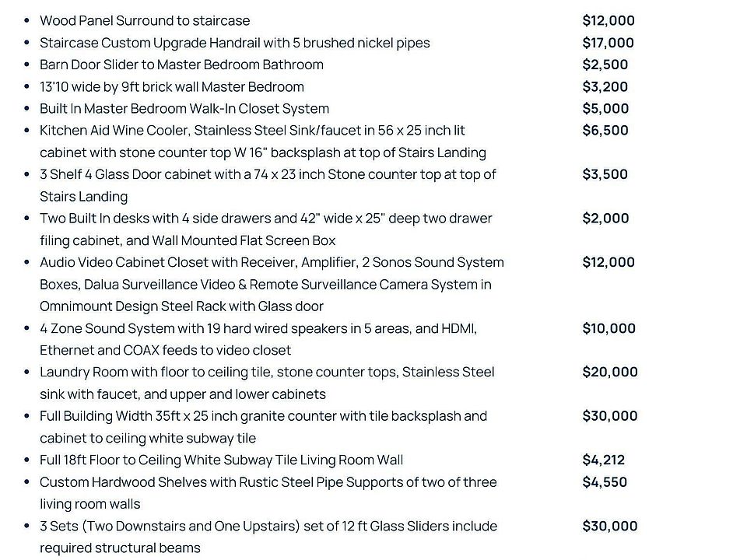Select the Barn Door Slider list item
The width and height of the screenshot is (747, 560).
click(x=181, y=65)
